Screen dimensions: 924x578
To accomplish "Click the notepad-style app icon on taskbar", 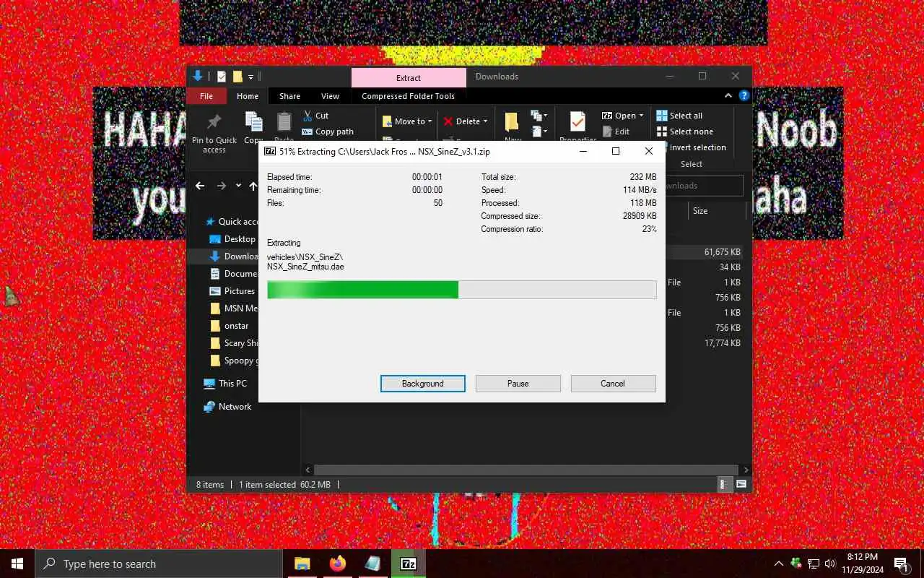I will [372, 564].
